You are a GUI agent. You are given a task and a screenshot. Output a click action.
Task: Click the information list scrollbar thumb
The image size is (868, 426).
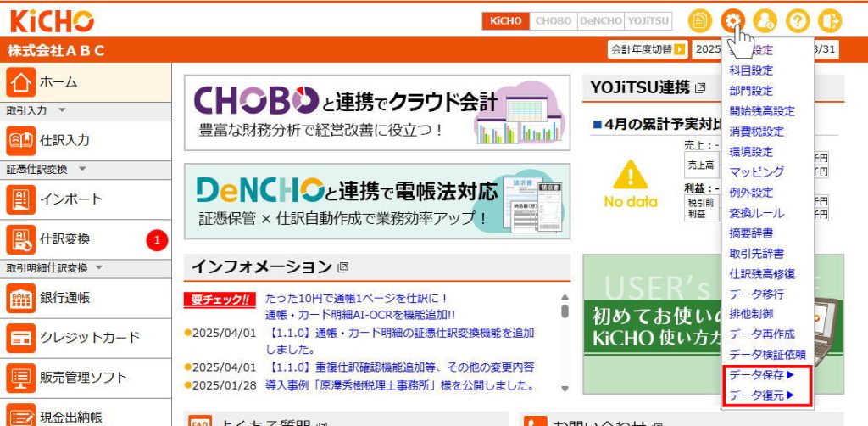coord(565,311)
